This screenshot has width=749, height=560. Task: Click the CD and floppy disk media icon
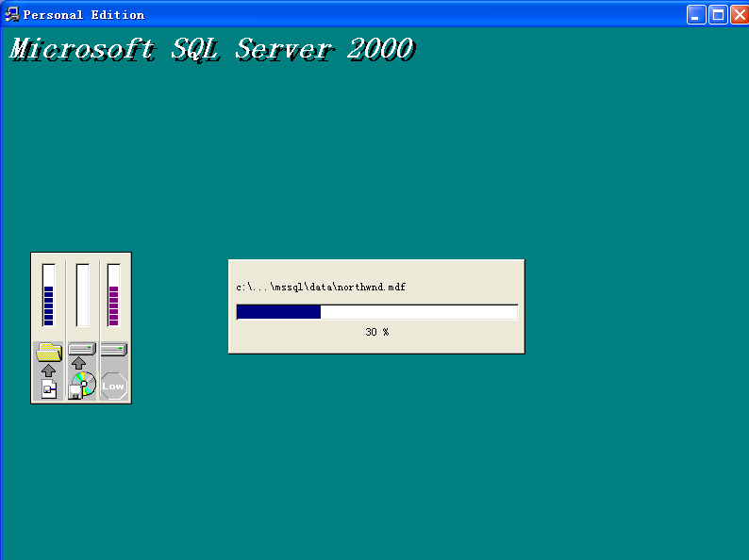click(82, 386)
